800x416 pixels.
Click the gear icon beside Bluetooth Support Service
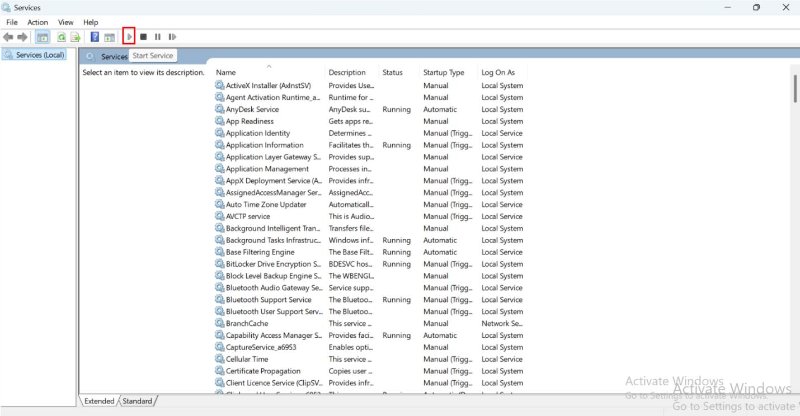(219, 299)
